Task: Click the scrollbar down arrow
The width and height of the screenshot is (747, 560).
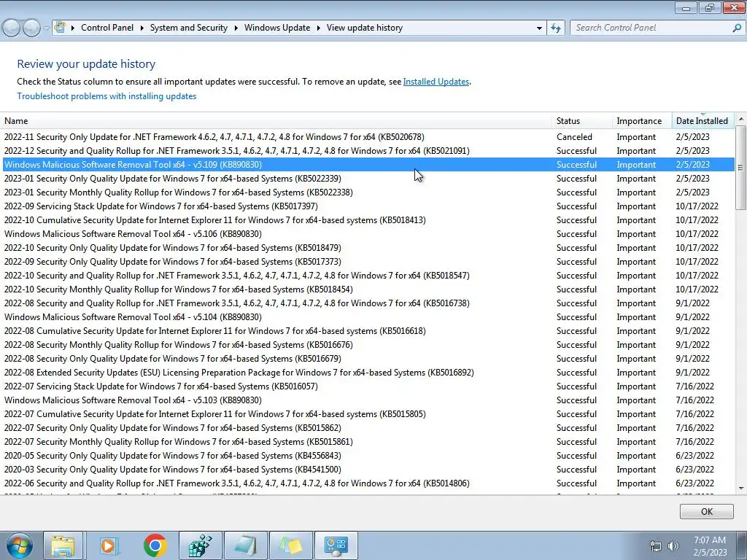Action: click(x=740, y=489)
